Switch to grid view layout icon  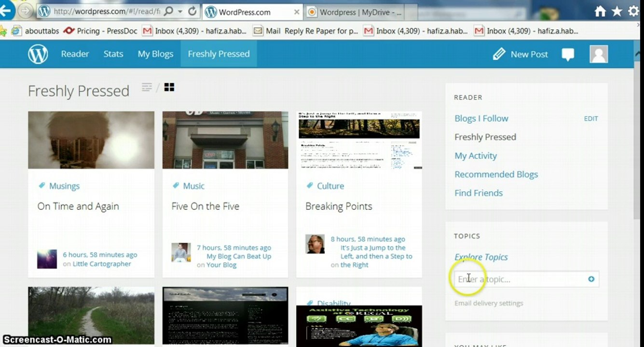point(169,87)
